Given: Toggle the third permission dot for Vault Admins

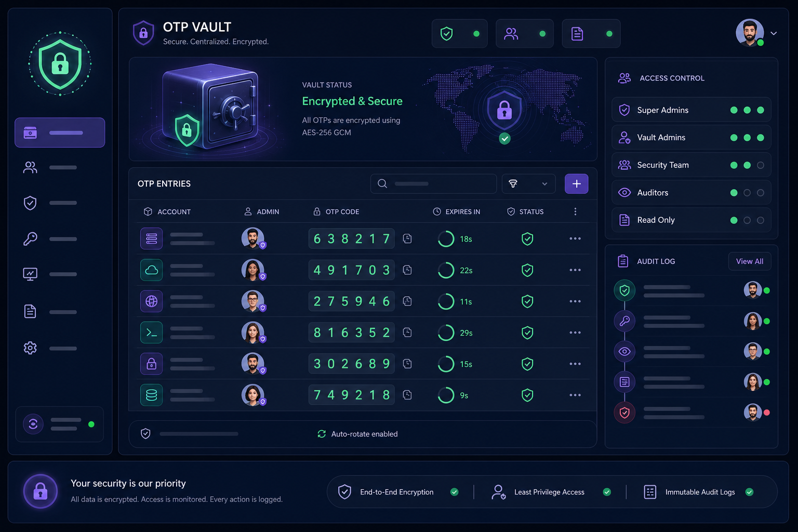Looking at the screenshot, I should click(x=761, y=138).
